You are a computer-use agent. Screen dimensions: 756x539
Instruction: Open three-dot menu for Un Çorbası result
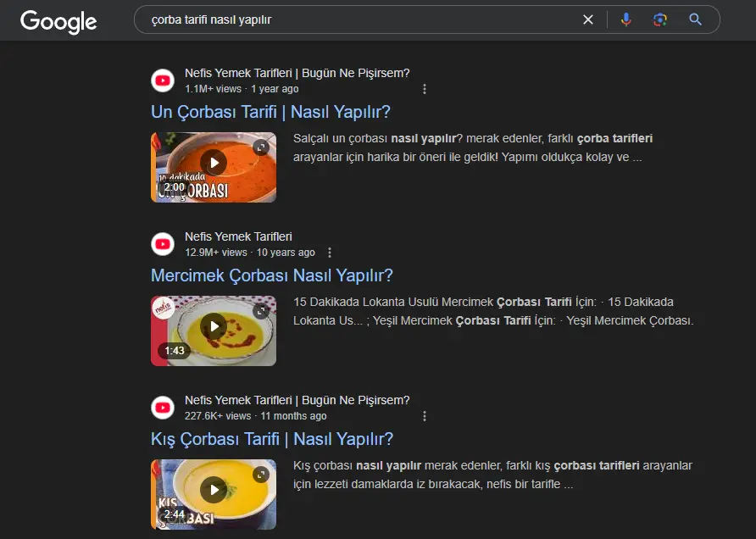(425, 89)
